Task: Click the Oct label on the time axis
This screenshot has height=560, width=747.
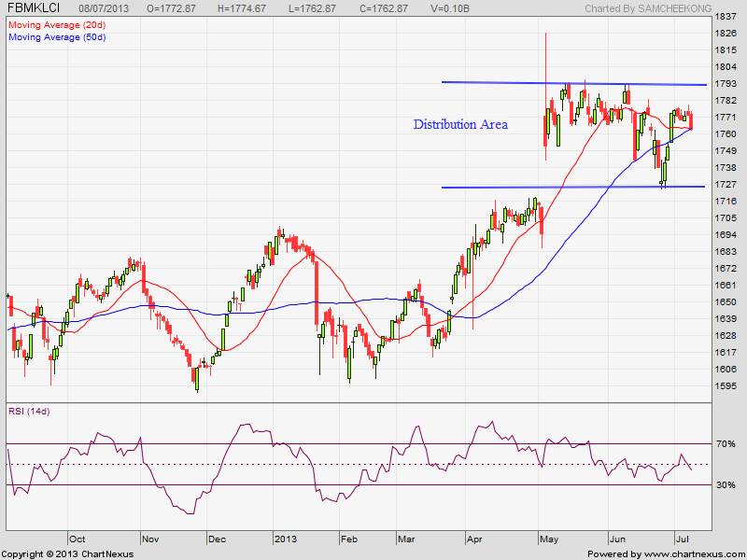Action: (78, 539)
